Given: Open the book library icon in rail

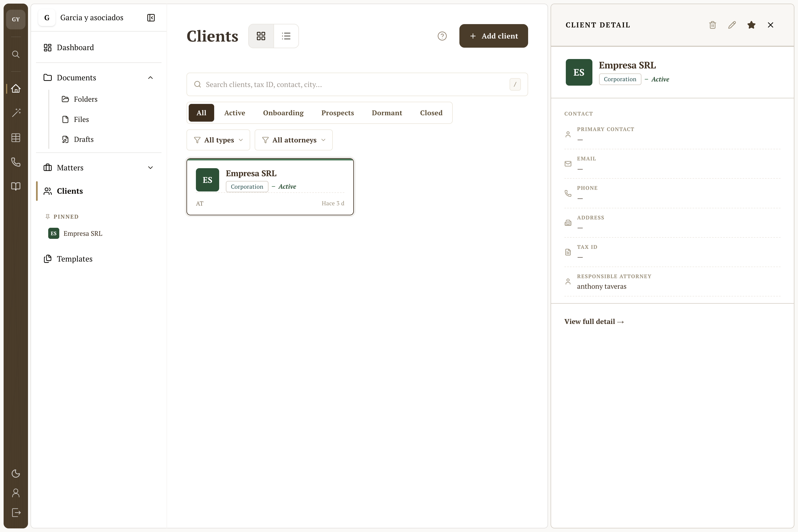Looking at the screenshot, I should click(x=16, y=186).
